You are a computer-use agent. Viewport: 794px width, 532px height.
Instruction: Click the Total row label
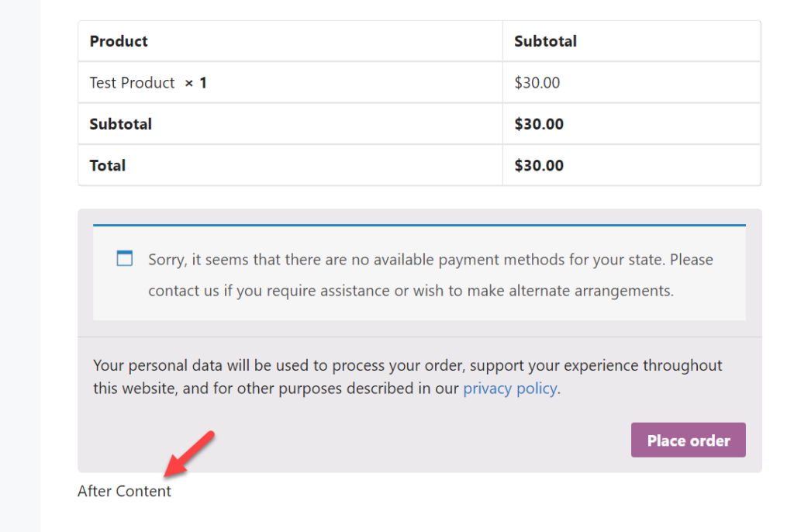coord(107,166)
